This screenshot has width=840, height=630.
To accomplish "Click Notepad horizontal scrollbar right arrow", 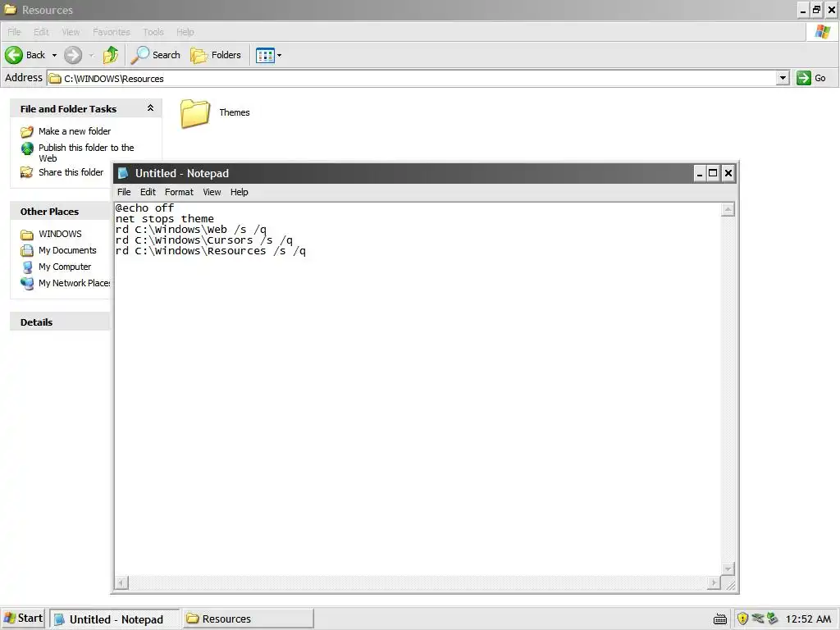I will tap(714, 582).
